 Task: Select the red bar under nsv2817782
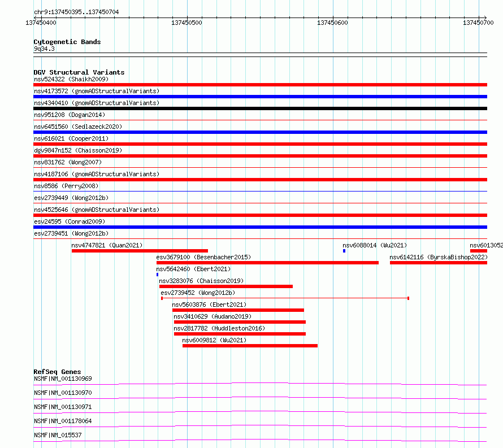[x=240, y=334]
